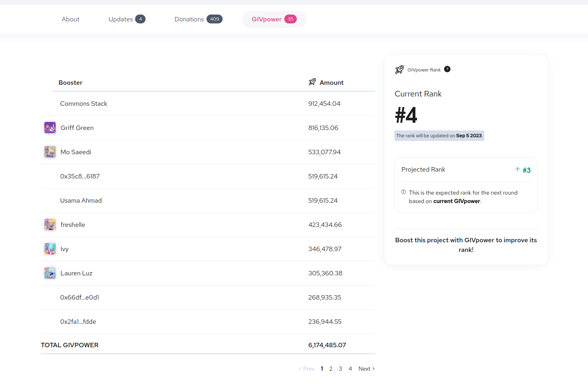Click the Projected Rank label

click(423, 170)
